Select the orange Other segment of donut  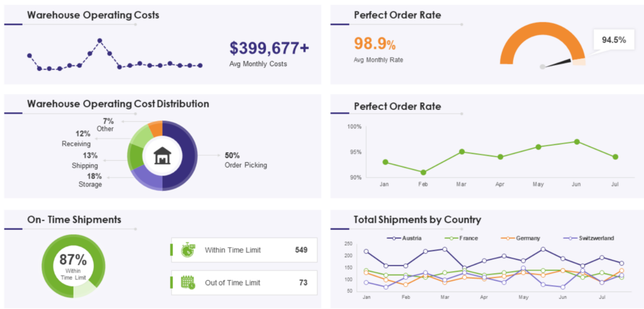(x=156, y=128)
